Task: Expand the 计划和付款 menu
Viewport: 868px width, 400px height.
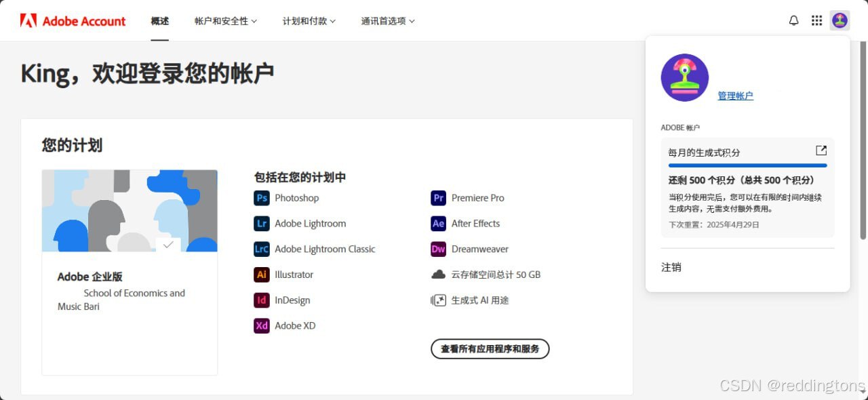Action: pos(309,21)
